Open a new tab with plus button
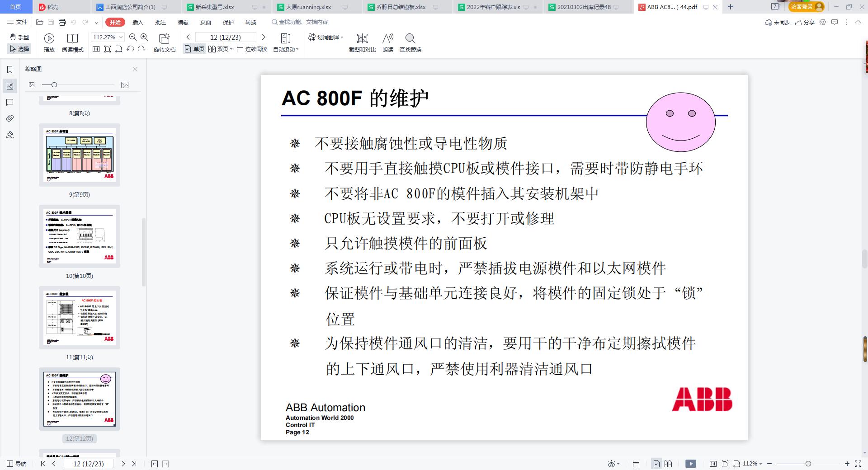Image resolution: width=868 pixels, height=470 pixels. tap(731, 7)
